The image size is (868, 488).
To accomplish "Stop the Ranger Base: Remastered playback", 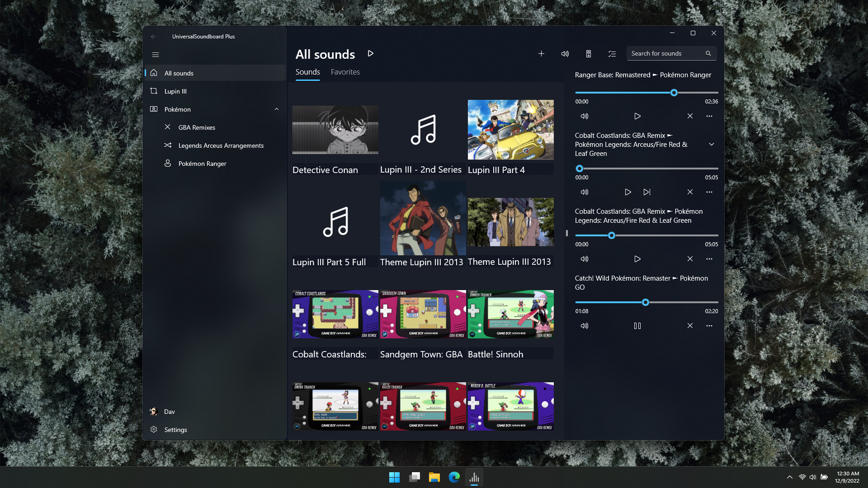I will (x=690, y=116).
